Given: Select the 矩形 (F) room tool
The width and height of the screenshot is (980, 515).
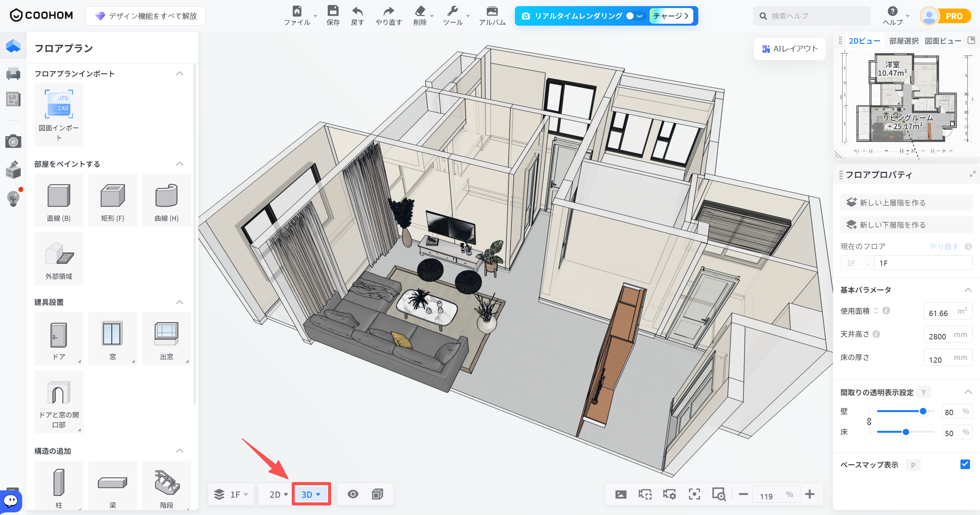Looking at the screenshot, I should click(113, 200).
